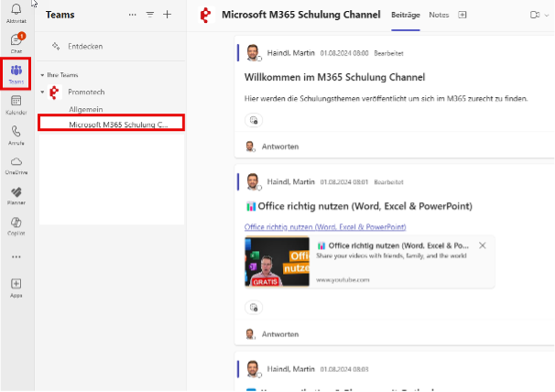Screen dimensions: 555x392
Task: Click the filter icon in Teams panel
Action: pos(150,15)
